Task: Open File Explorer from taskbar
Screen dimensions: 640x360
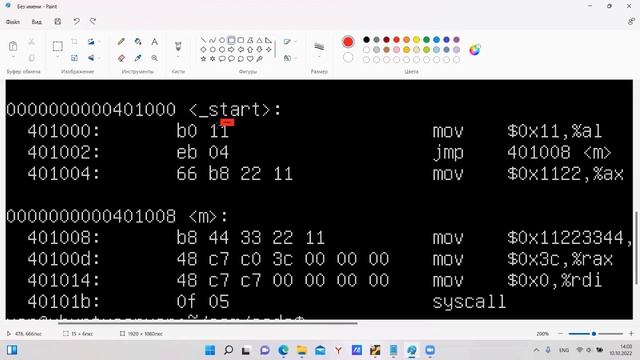Action: [x=302, y=350]
